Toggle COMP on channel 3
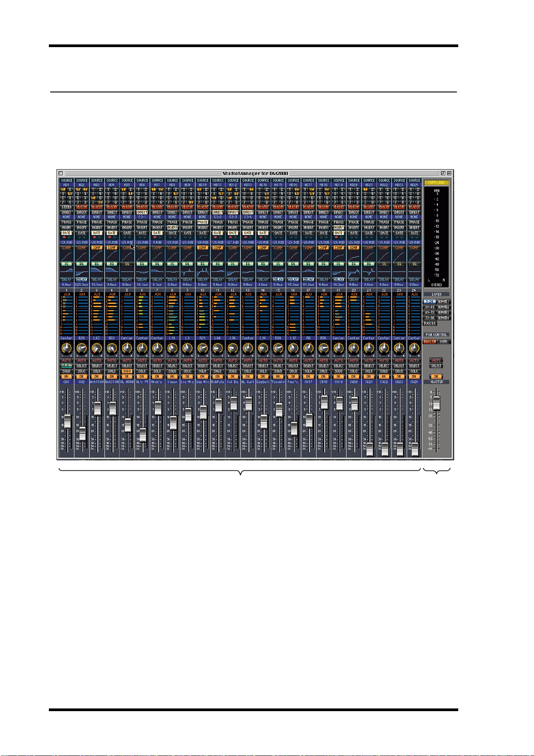The height and width of the screenshot is (756, 534). 97,248
